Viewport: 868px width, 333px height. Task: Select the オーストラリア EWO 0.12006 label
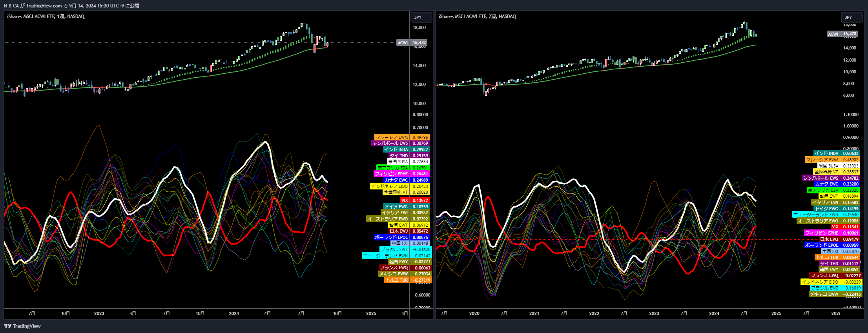coord(828,221)
